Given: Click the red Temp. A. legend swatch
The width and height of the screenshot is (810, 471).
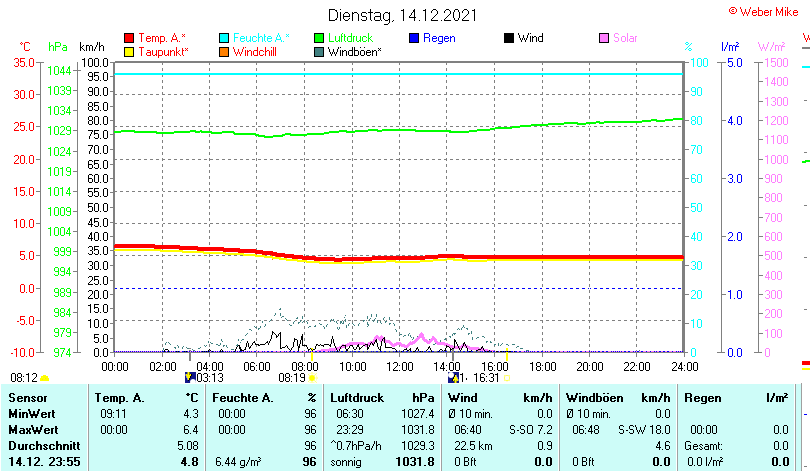Looking at the screenshot, I should pyautogui.click(x=129, y=38).
